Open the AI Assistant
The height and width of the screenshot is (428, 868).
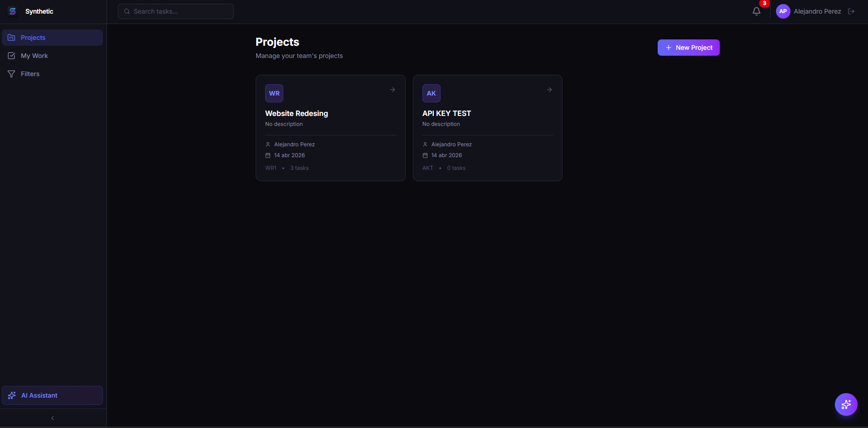(52, 395)
